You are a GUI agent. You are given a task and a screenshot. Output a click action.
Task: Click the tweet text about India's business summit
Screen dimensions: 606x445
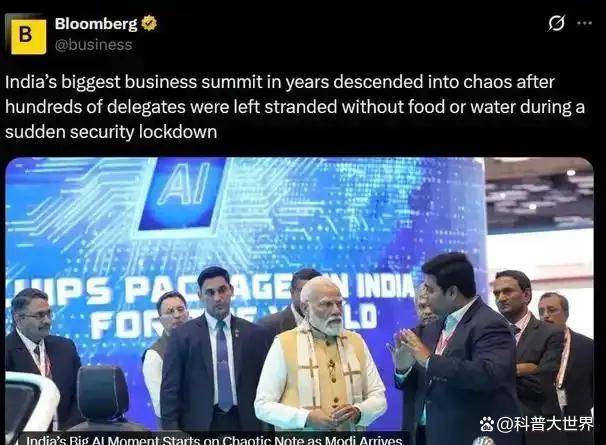point(295,107)
